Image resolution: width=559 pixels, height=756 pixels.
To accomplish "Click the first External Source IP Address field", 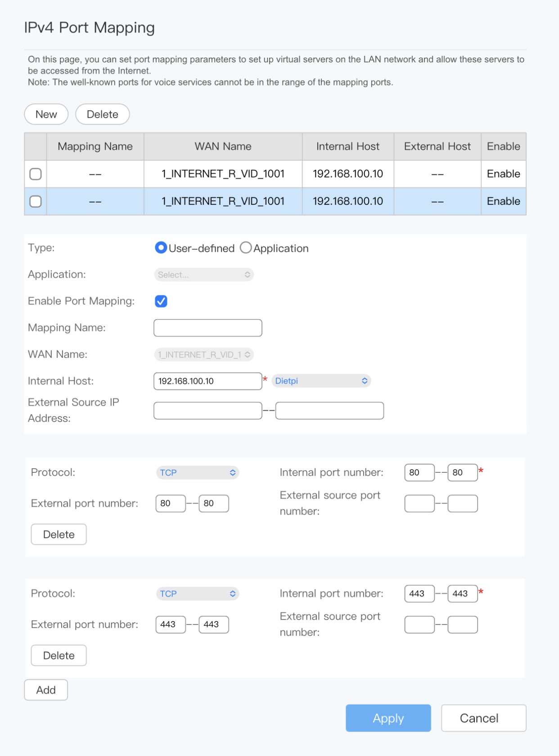I will pos(207,411).
